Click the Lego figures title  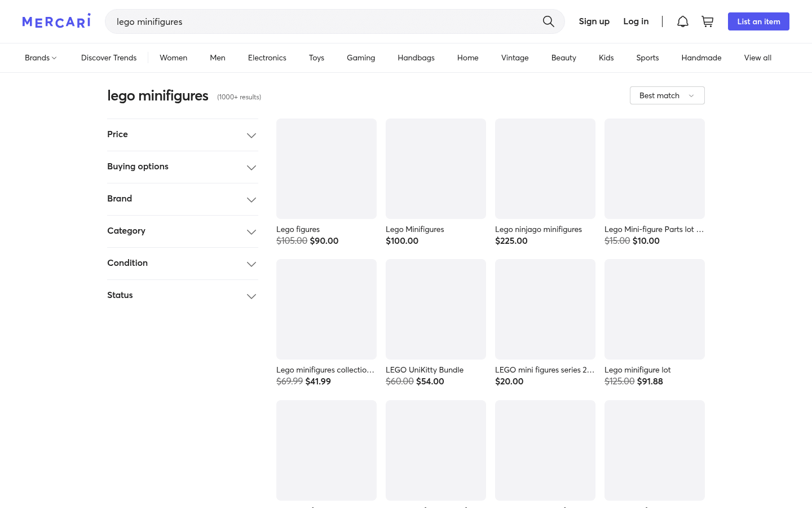click(x=298, y=229)
